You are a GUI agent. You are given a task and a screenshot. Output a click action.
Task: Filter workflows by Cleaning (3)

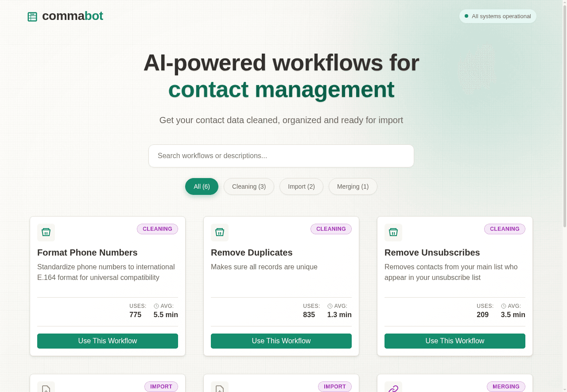tap(249, 186)
